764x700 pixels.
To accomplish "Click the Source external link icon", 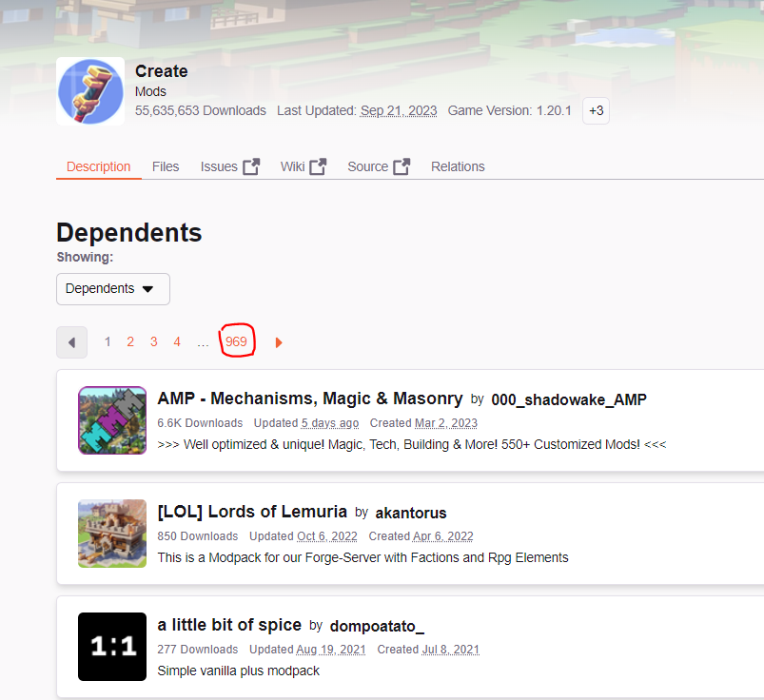I will tap(402, 166).
